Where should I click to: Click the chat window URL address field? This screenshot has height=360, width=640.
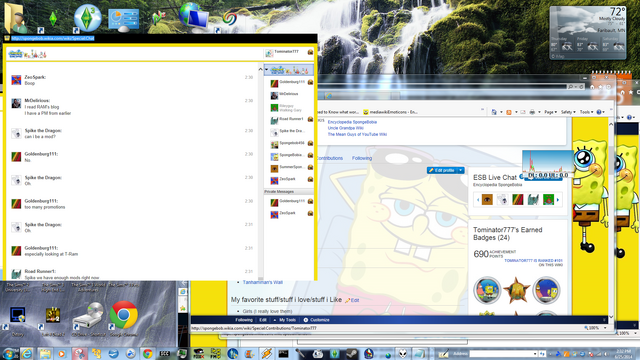coord(53,38)
